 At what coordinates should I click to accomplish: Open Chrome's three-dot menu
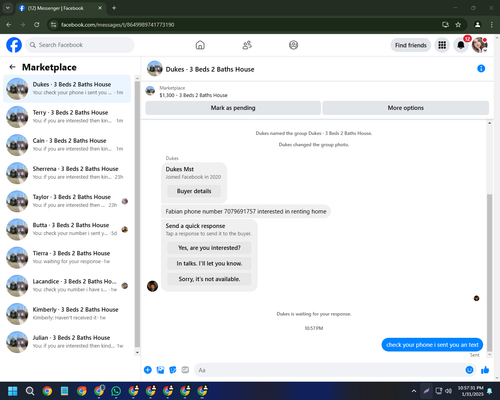point(492,25)
